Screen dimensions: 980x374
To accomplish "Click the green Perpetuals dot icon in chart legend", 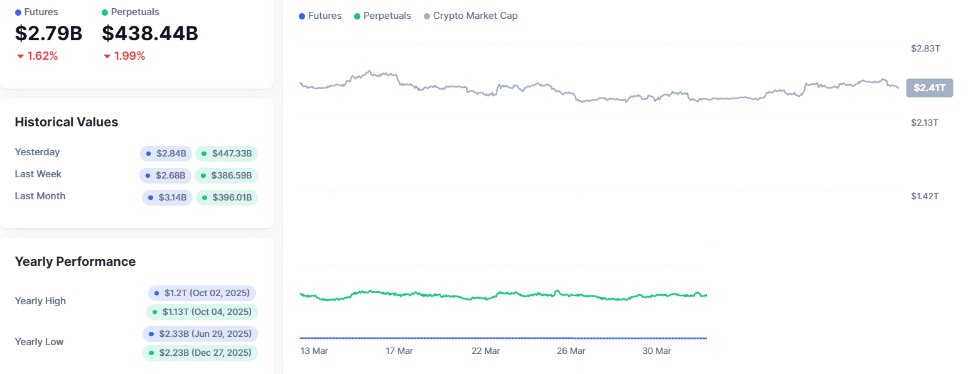I will pyautogui.click(x=356, y=15).
